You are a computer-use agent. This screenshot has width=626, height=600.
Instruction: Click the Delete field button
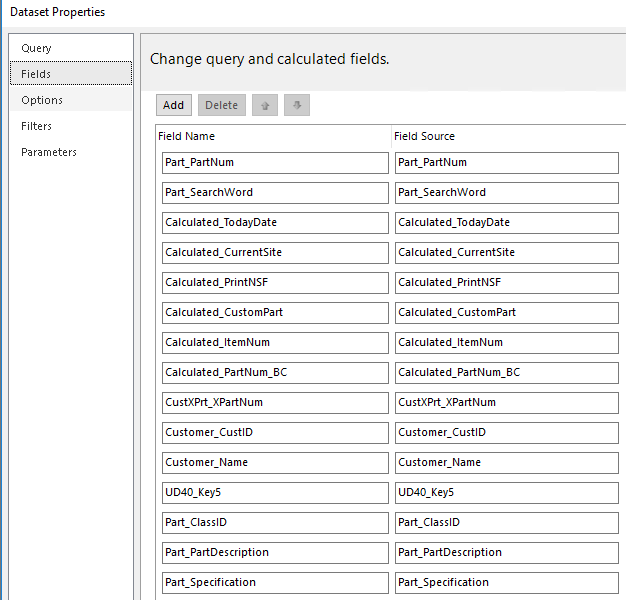tap(222, 105)
